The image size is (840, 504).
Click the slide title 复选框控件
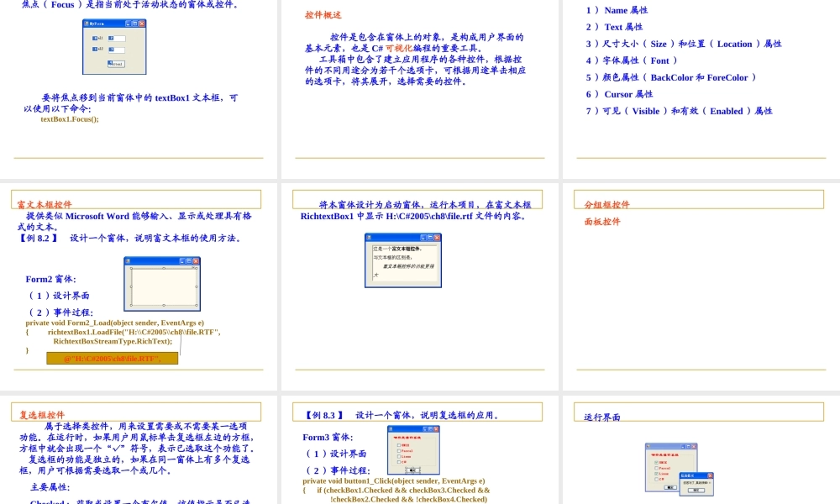(42, 415)
